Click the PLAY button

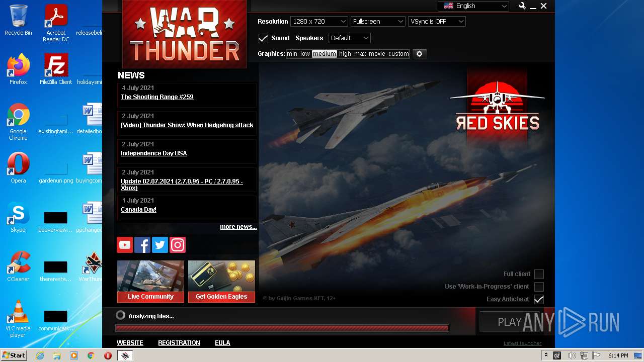pos(510,322)
